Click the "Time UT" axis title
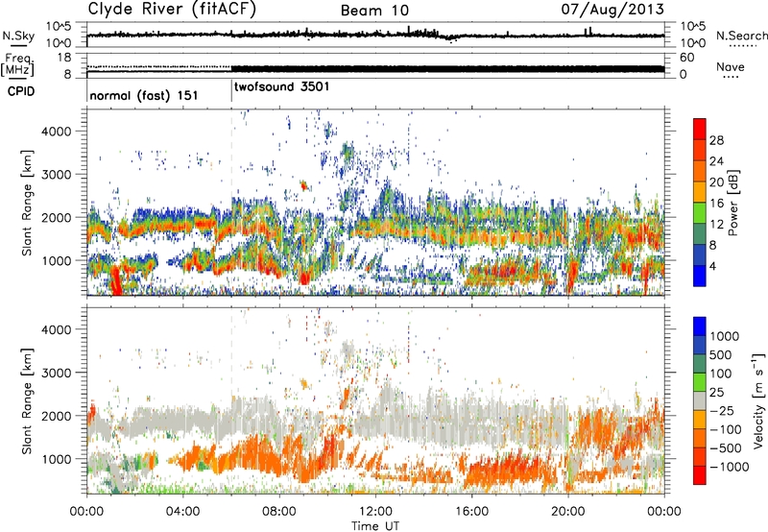 pyautogui.click(x=375, y=526)
